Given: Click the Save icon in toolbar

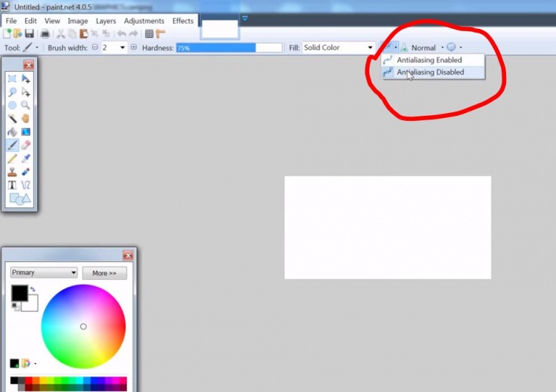Looking at the screenshot, I should (x=29, y=34).
